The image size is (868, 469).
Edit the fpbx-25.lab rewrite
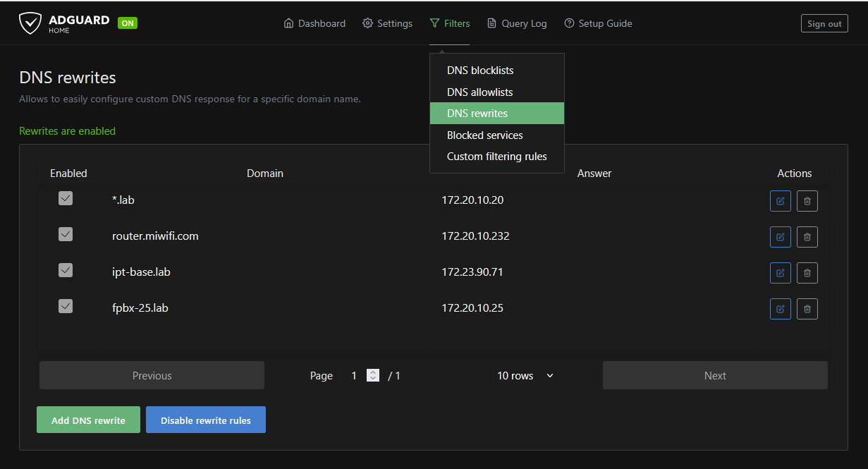[780, 308]
